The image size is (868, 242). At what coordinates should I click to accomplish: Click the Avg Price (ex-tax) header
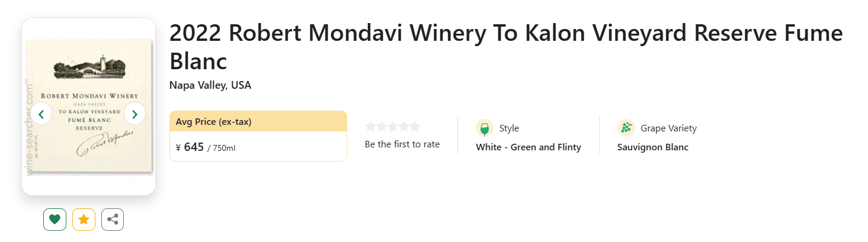[214, 122]
